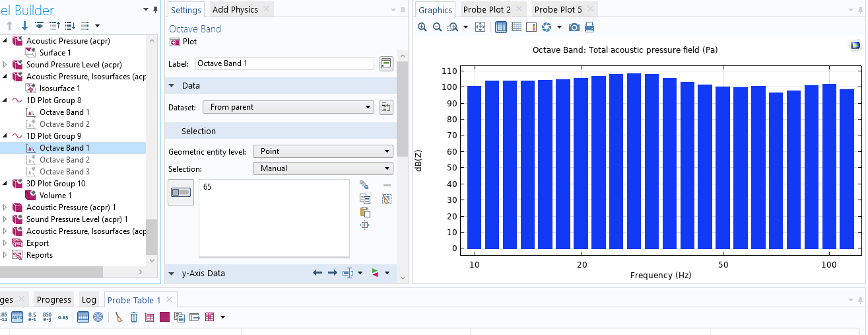Open the Dataset dropdown showing From parent
This screenshot has height=335, width=868.
pyautogui.click(x=288, y=107)
